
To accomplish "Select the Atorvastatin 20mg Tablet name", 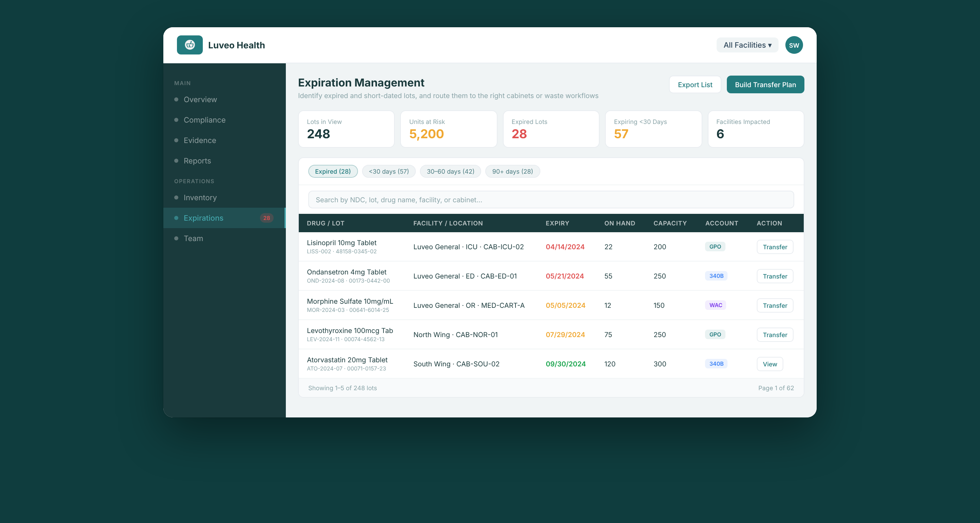I will 347,360.
